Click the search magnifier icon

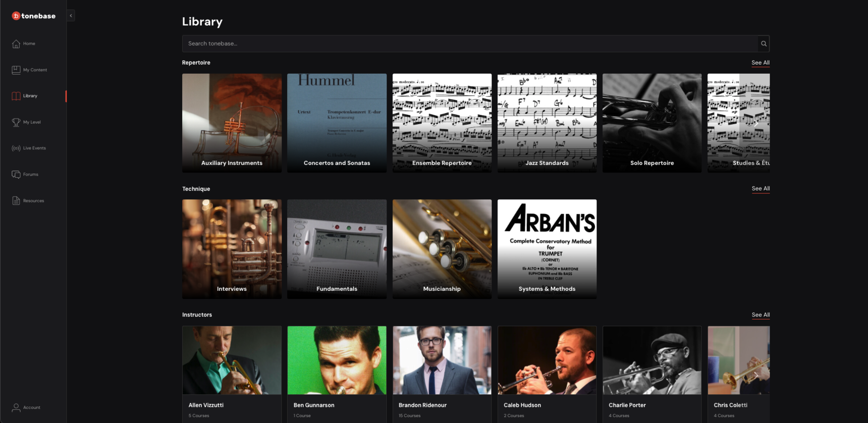tap(764, 44)
